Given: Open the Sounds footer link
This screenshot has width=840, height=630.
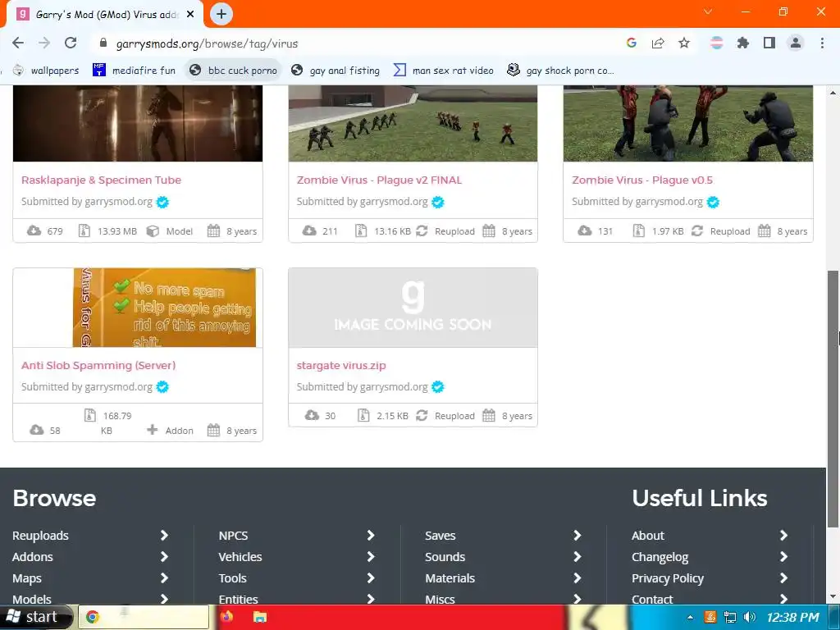Looking at the screenshot, I should (445, 557).
